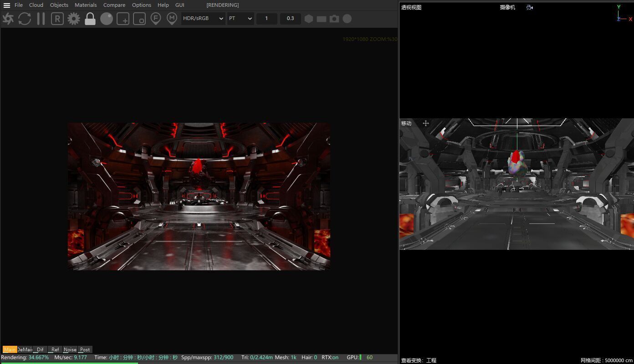The image size is (634, 364).
Task: Switch to the DeMain pass tab
Action: click(x=25, y=349)
